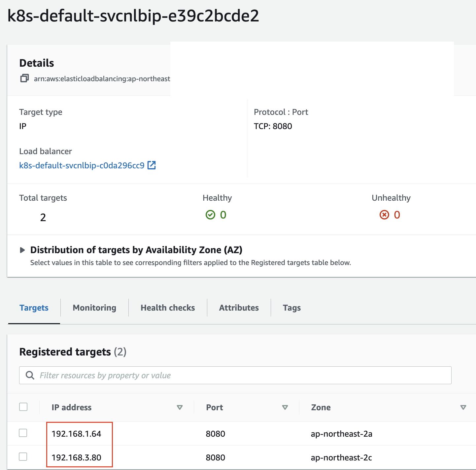This screenshot has width=476, height=470.
Task: Click the Target type value IP
Action: tap(23, 126)
